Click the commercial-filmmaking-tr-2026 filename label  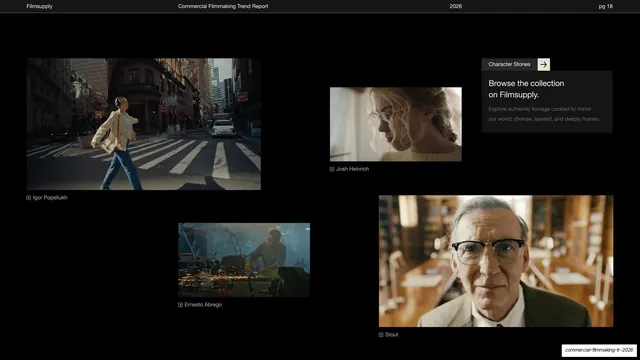coord(599,350)
